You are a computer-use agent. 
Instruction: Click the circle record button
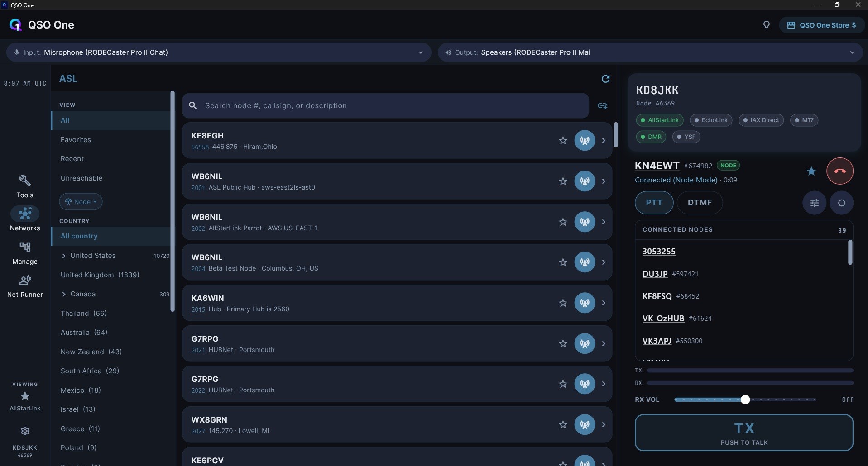coord(841,203)
